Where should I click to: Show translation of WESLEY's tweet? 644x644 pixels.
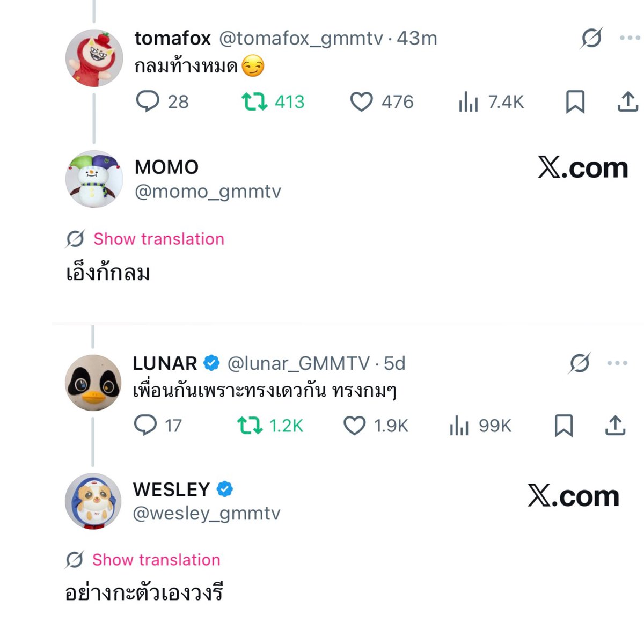156,560
